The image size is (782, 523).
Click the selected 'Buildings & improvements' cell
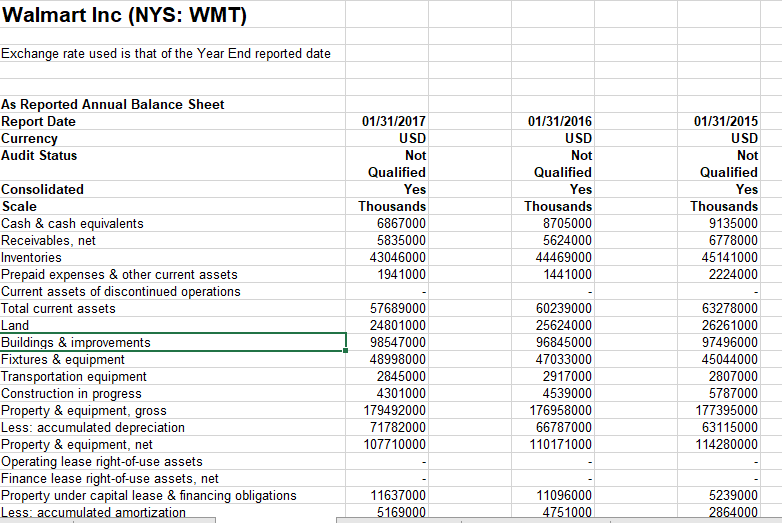point(173,343)
